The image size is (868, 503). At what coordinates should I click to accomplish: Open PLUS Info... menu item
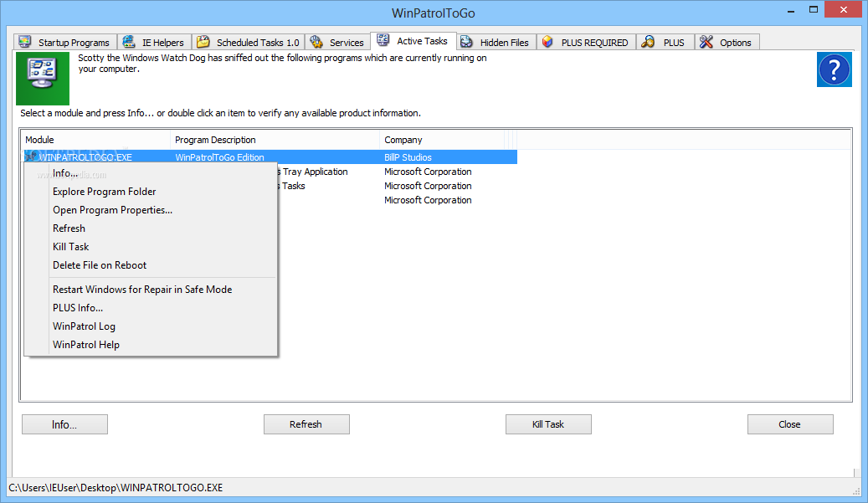[x=150, y=308]
